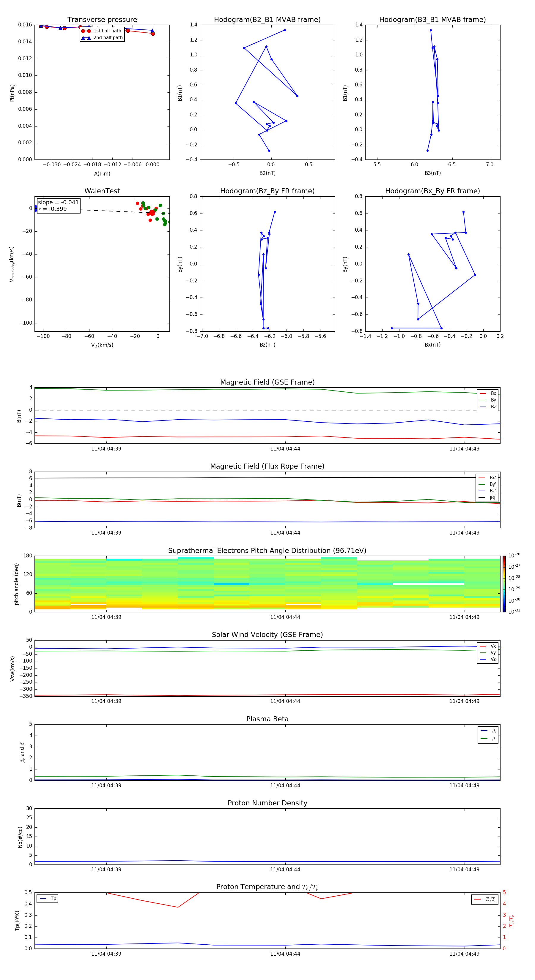Select the Te/Tp legend entry
The width and height of the screenshot is (535, 980).
485,899
